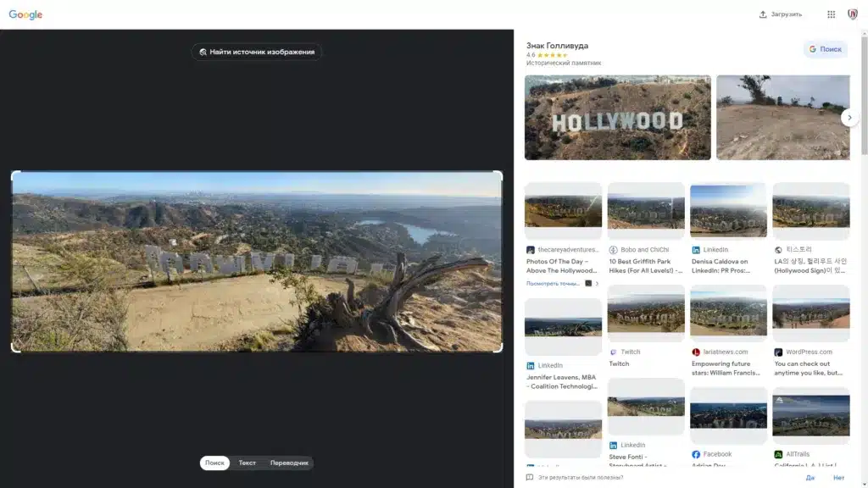The image size is (868, 488).
Task: Click LinkedIn icon above Denisa Caldova result
Action: pos(696,250)
